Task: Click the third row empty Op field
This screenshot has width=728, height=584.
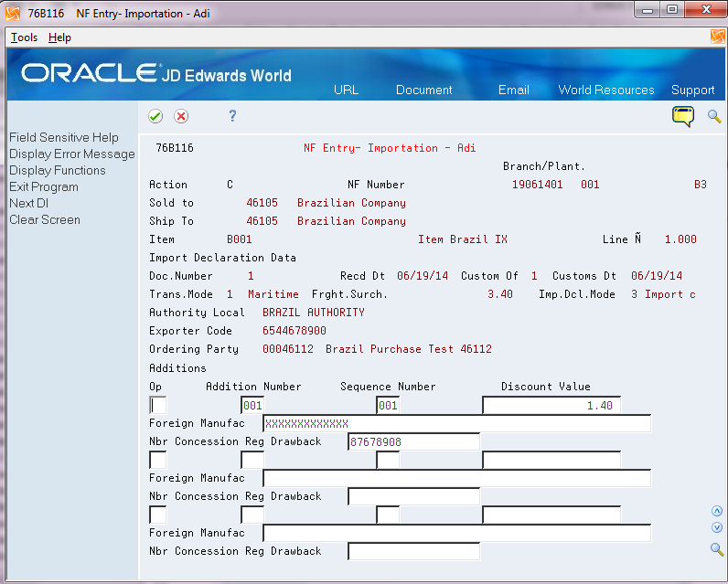Action: click(158, 515)
